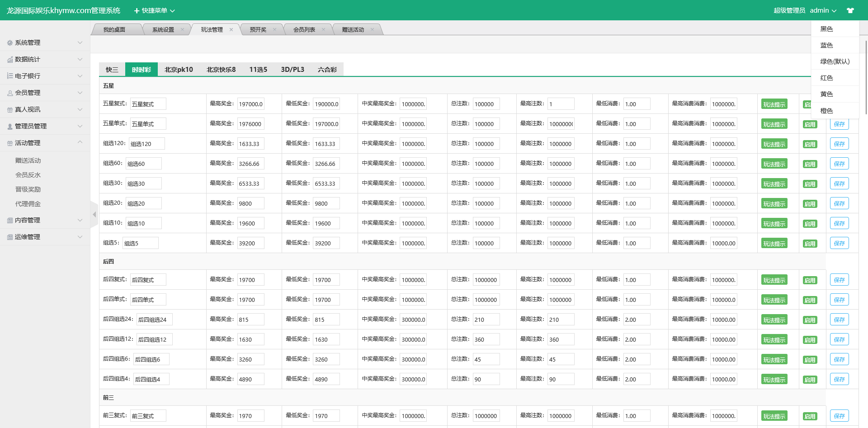Click the 数据统计 chart icon
This screenshot has height=428, width=868.
tap(10, 60)
